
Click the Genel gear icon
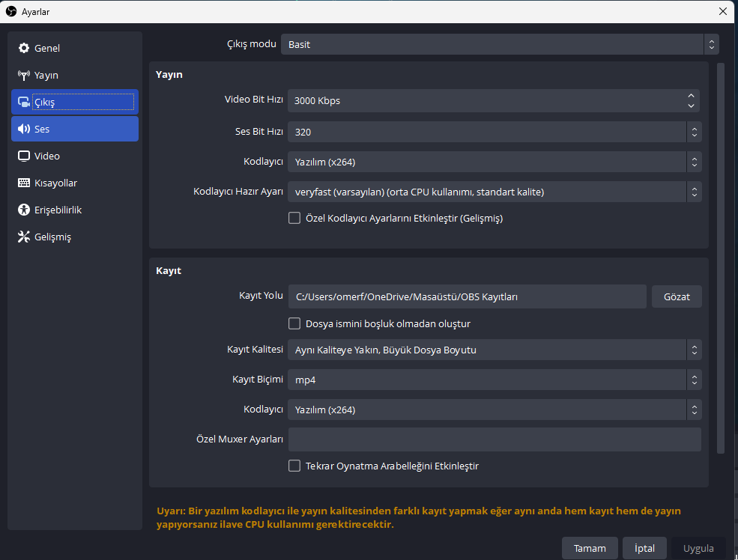click(23, 48)
